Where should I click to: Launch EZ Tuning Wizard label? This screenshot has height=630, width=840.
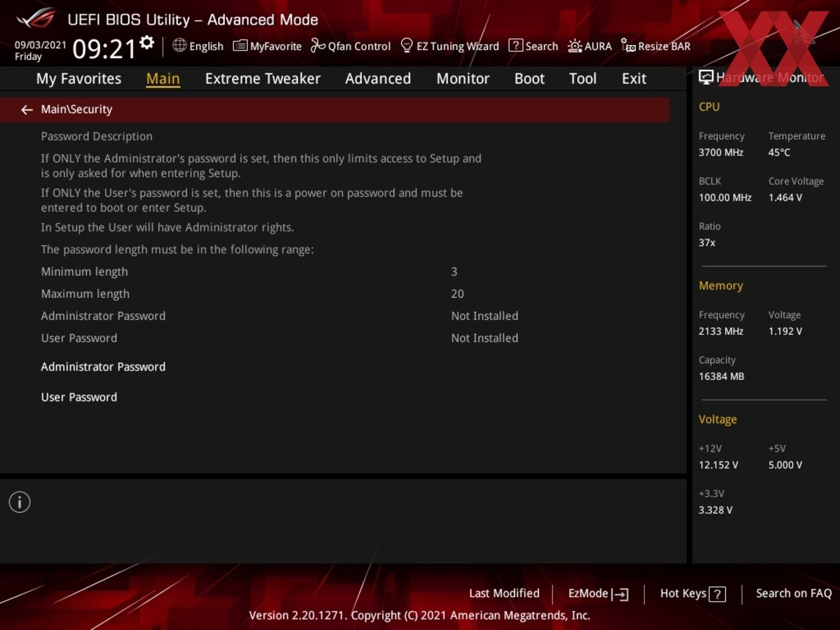click(x=458, y=46)
